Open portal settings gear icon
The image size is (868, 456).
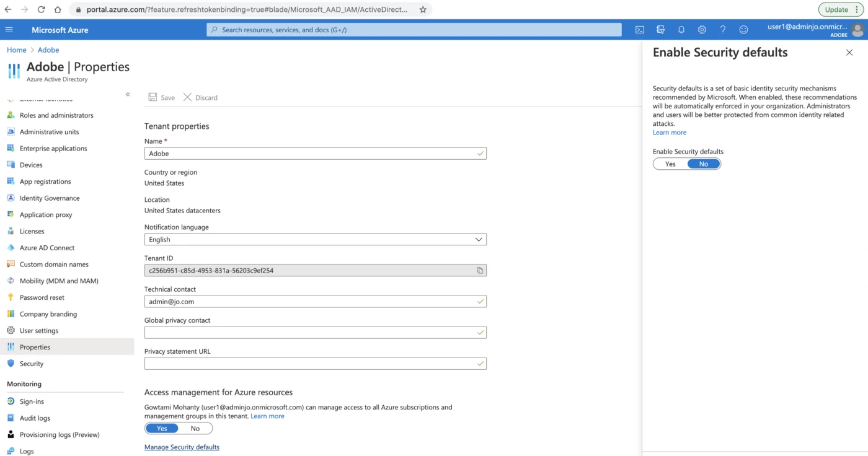tap(702, 30)
